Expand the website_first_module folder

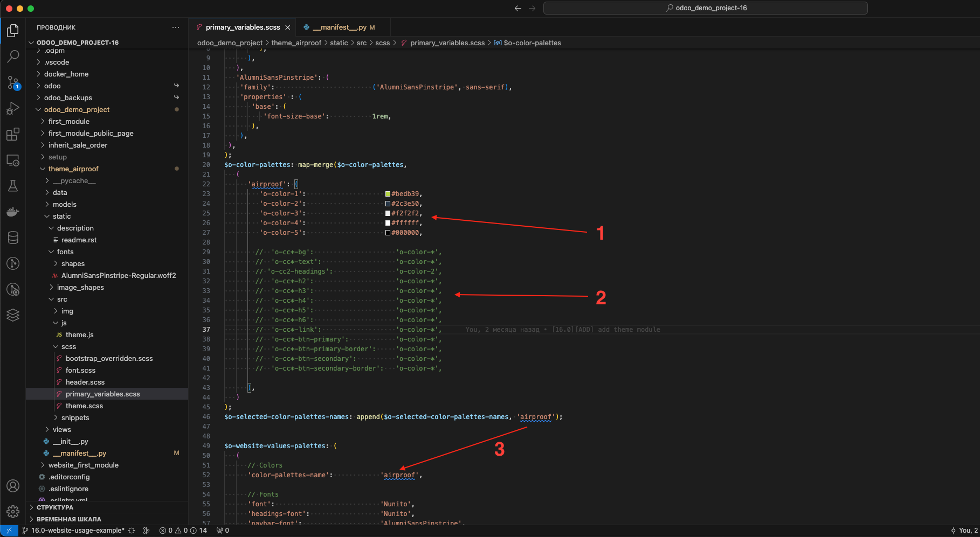click(x=83, y=465)
